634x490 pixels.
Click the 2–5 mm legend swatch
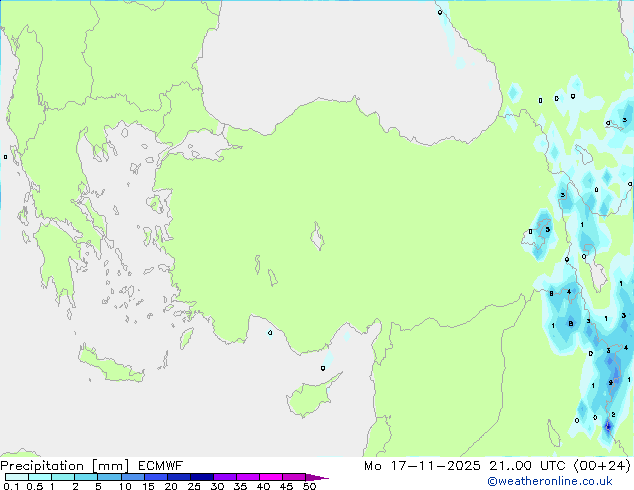pyautogui.click(x=86, y=477)
